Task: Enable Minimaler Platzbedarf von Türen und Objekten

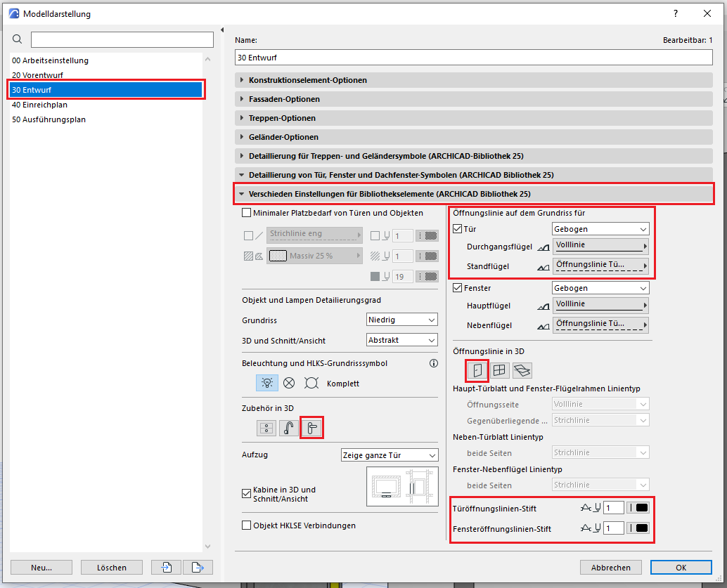Action: tap(246, 213)
